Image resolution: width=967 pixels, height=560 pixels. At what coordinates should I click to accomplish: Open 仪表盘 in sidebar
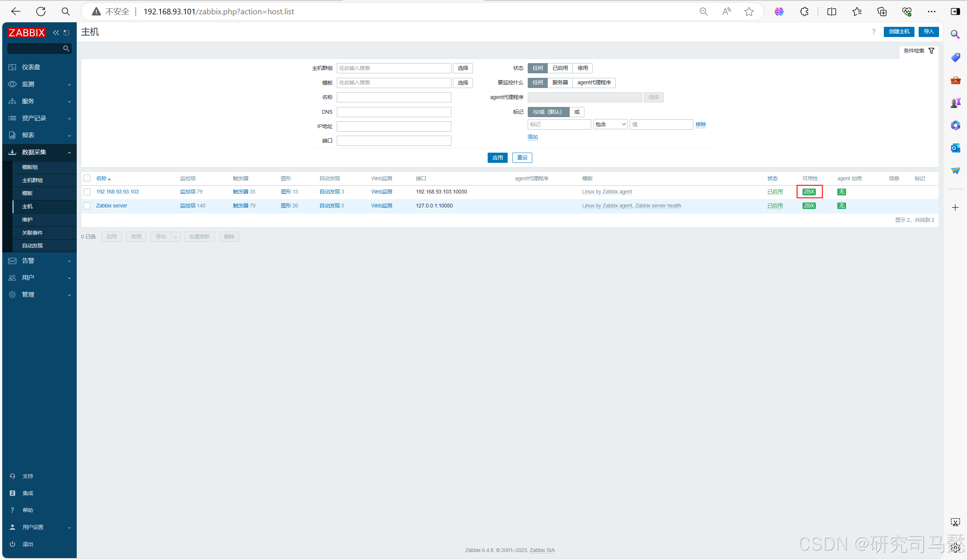39,67
